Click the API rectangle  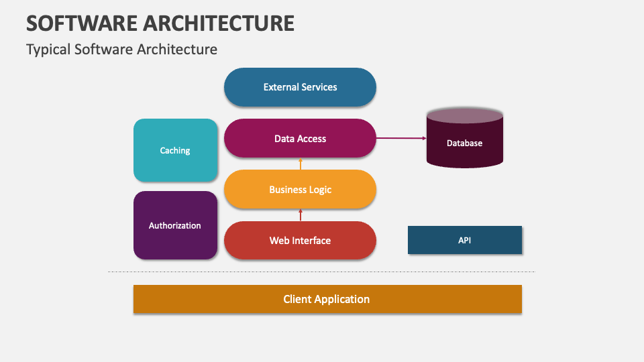(x=464, y=240)
